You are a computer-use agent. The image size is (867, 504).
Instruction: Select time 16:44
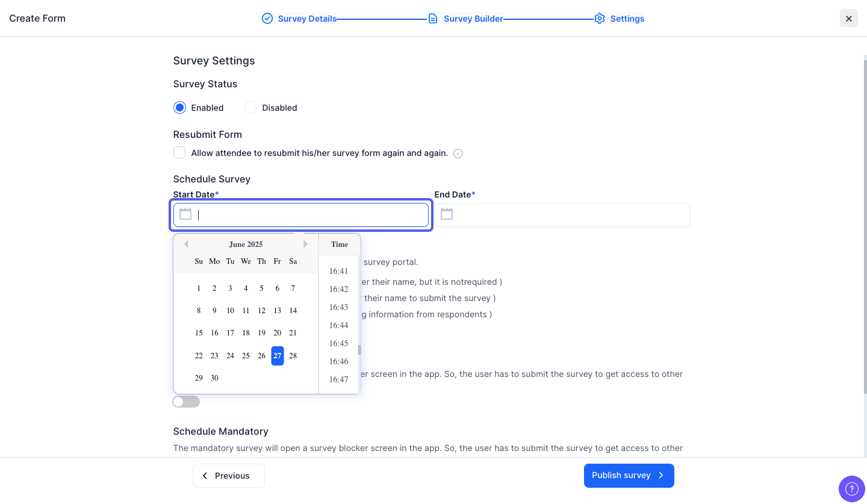[x=339, y=325]
